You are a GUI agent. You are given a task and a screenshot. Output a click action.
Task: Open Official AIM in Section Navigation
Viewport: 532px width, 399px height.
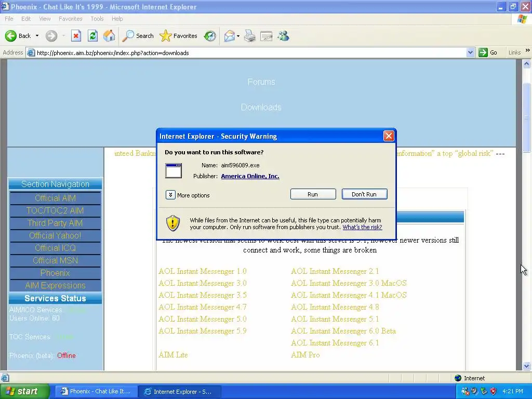[x=55, y=198]
